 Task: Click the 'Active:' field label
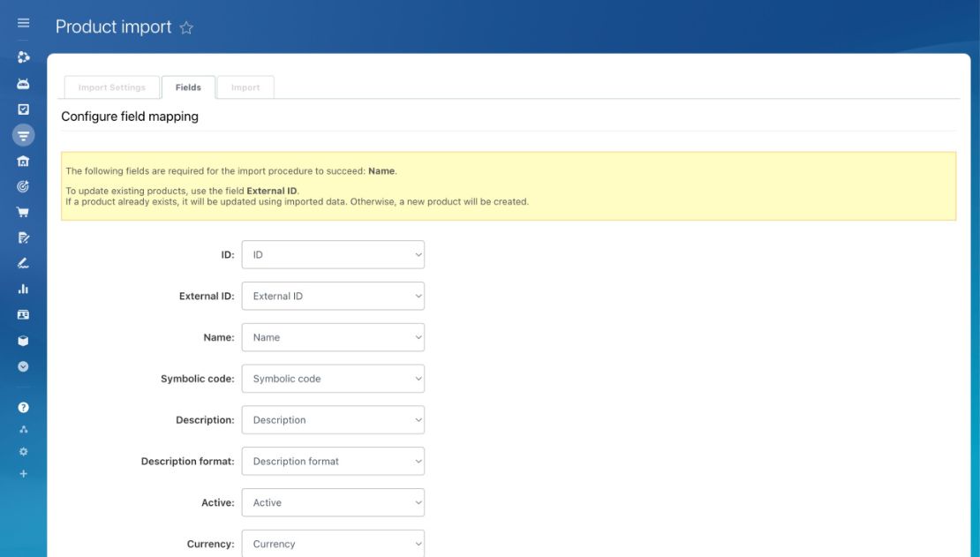[218, 502]
